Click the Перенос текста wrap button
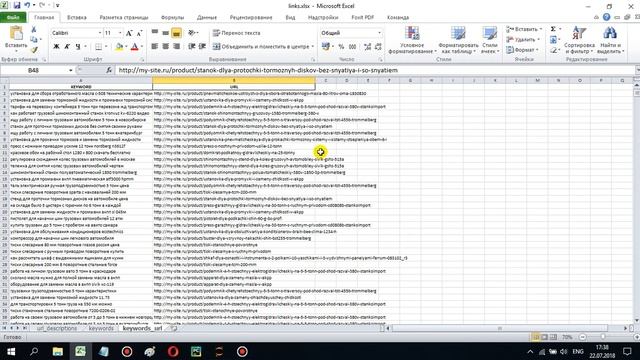 pos(237,33)
